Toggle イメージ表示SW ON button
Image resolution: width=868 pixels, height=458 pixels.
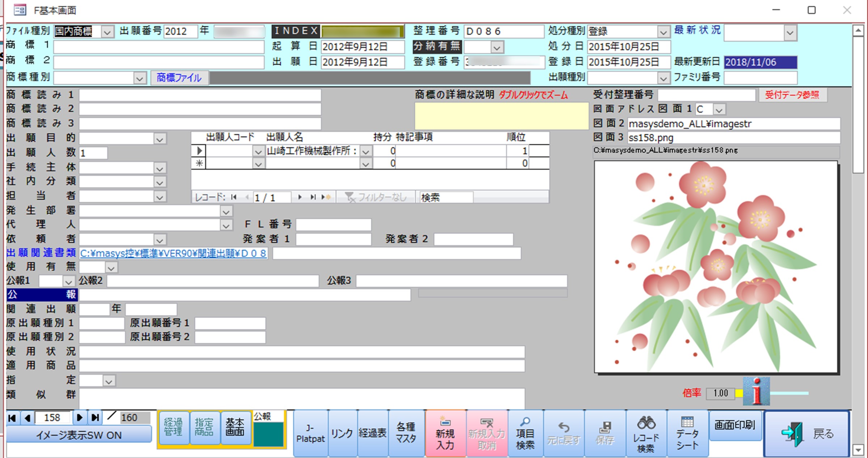tap(79, 435)
